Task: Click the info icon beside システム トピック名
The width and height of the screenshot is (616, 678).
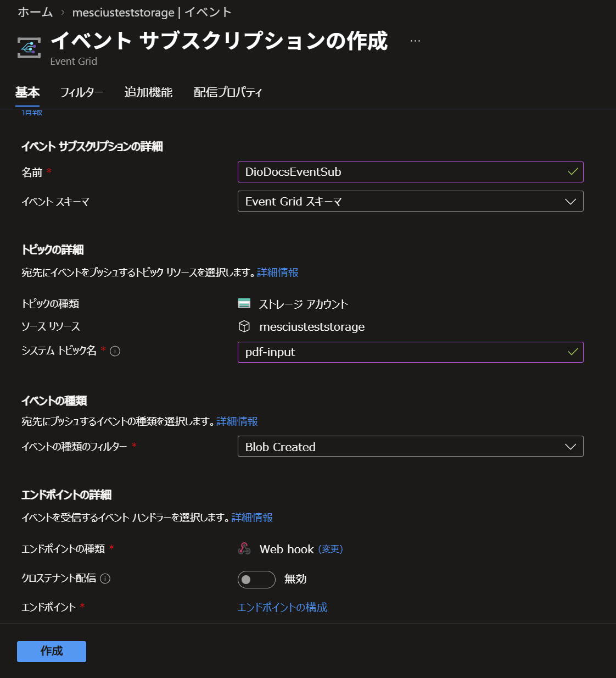Action: pos(115,351)
